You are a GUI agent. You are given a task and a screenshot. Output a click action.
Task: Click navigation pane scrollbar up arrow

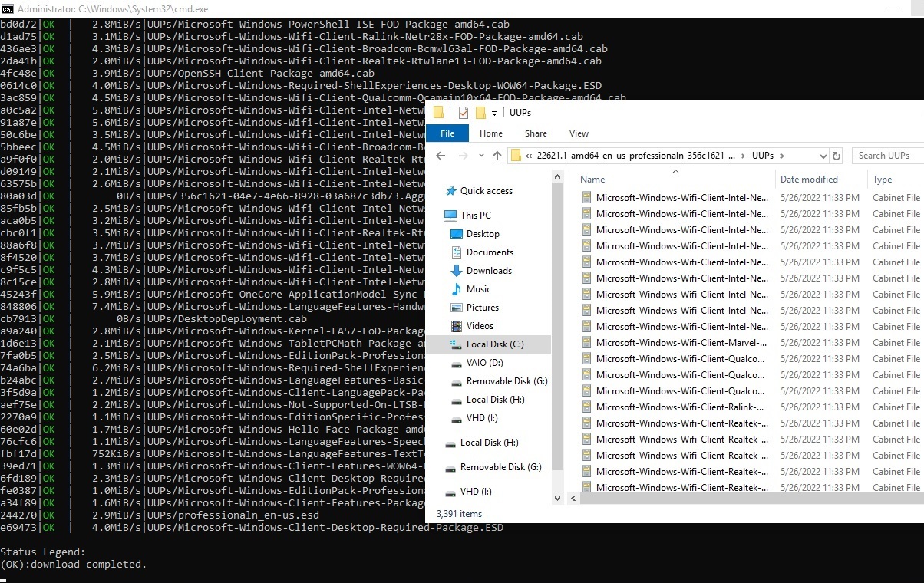pos(558,178)
